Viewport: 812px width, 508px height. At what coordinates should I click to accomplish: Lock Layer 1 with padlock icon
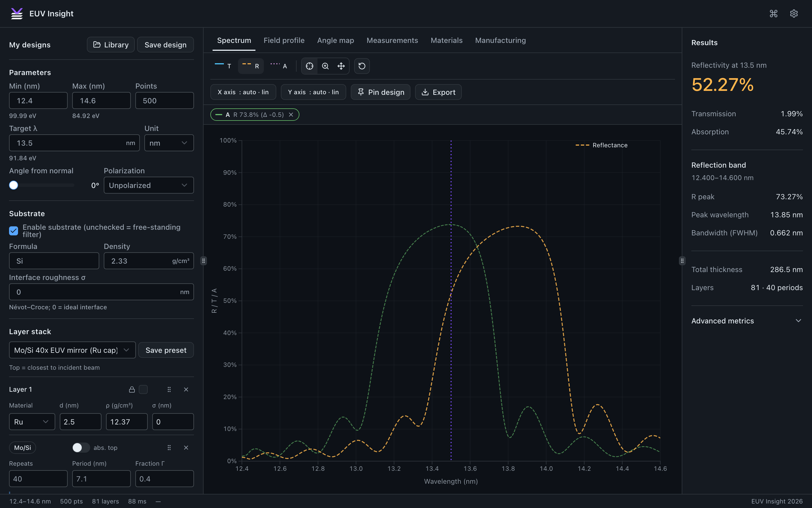132,389
